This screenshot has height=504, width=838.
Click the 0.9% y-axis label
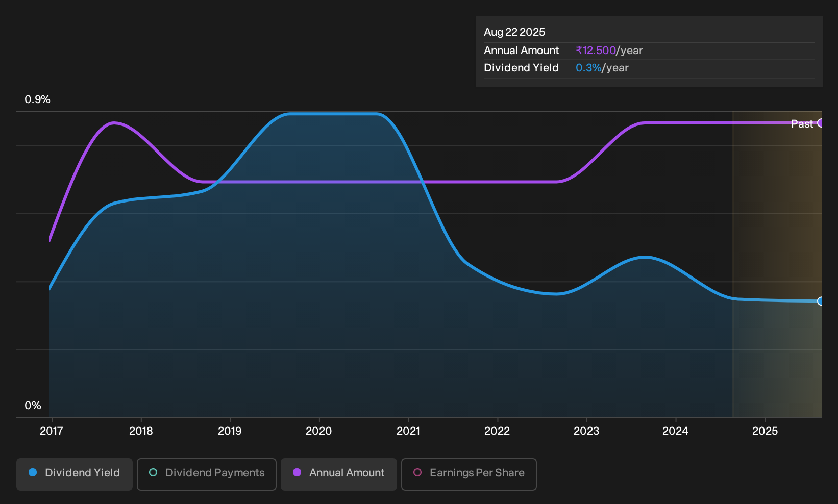coord(38,99)
